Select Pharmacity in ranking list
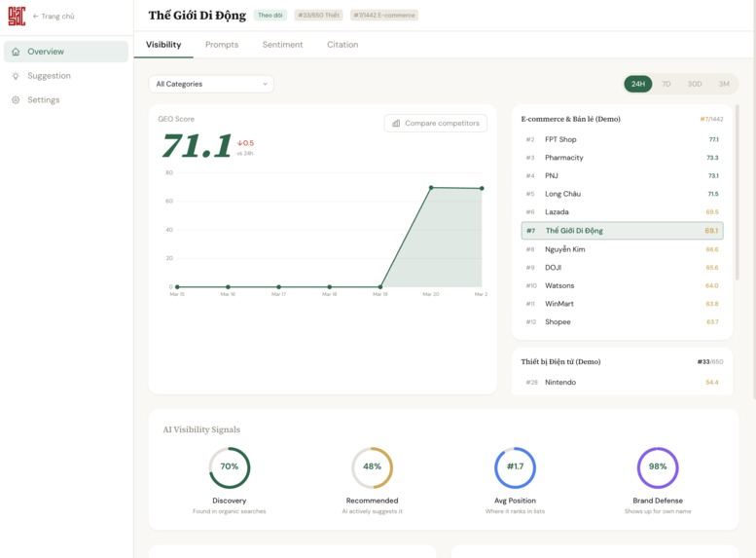The width and height of the screenshot is (756, 558). (x=622, y=158)
